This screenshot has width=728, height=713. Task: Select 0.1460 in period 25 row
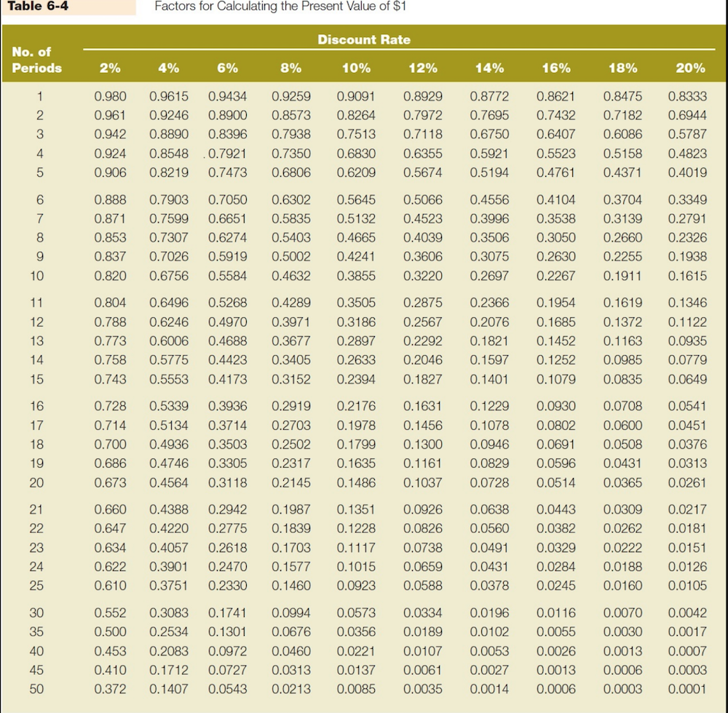tap(291, 586)
